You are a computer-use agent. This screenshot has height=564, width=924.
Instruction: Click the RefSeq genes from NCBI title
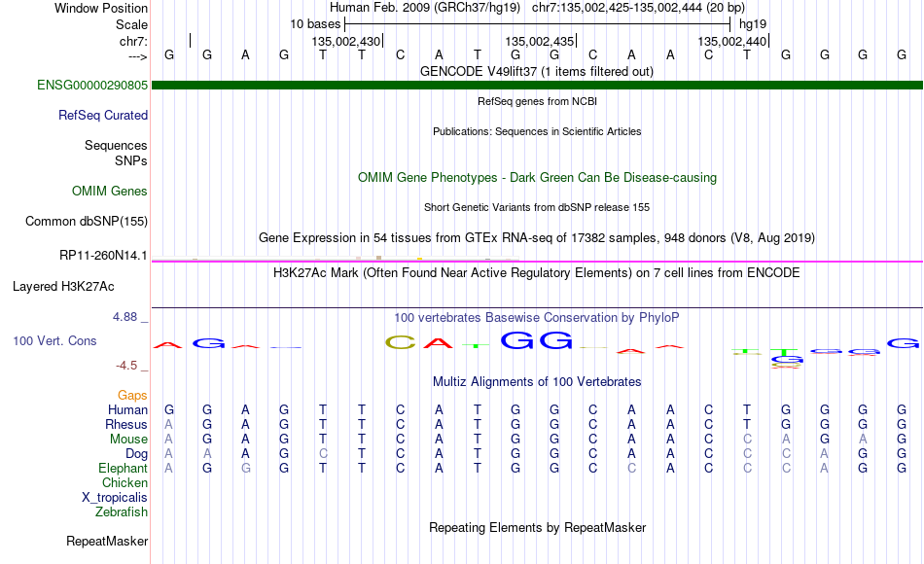[x=537, y=101]
